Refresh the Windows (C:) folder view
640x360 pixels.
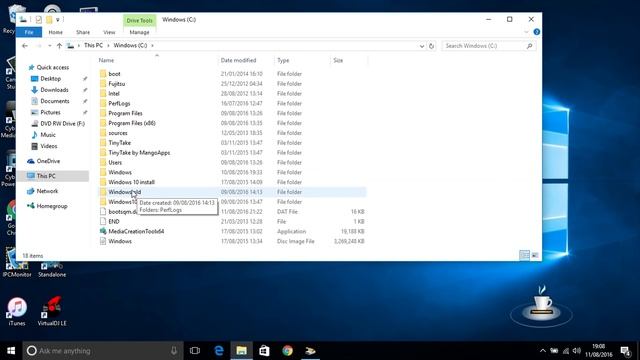pyautogui.click(x=431, y=46)
